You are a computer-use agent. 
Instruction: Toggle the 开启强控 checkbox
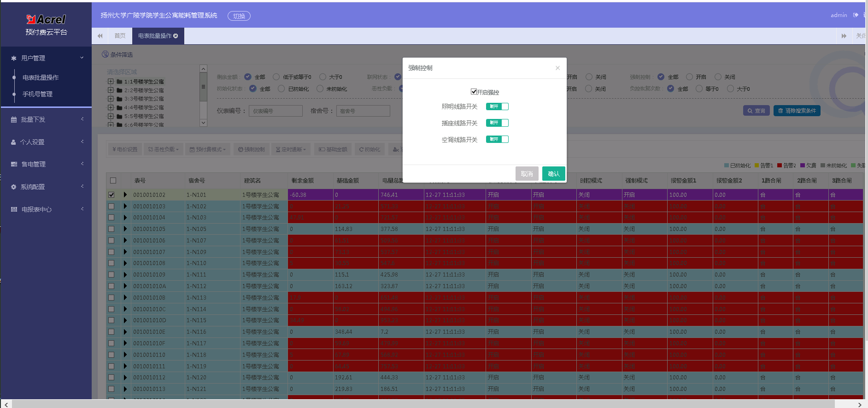tap(474, 92)
